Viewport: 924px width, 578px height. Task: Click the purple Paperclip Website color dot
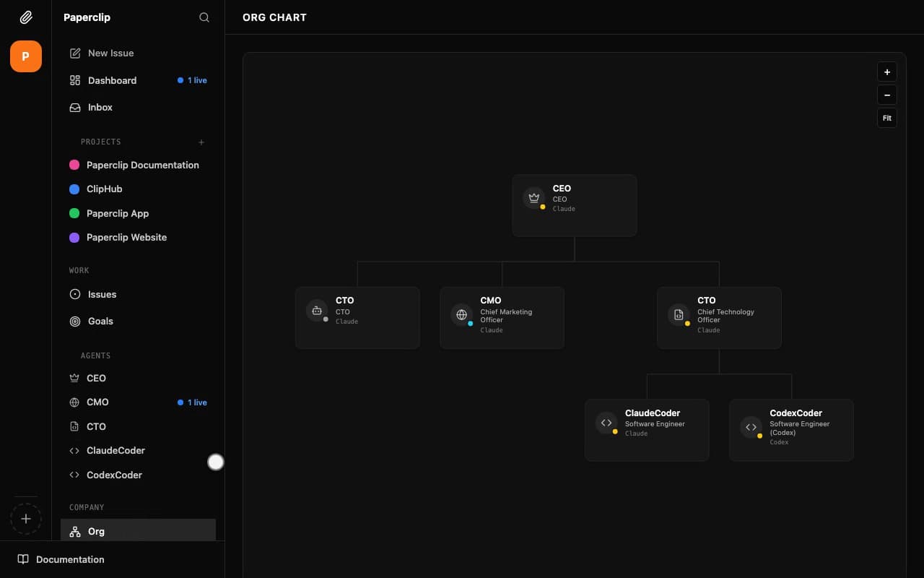[74, 237]
